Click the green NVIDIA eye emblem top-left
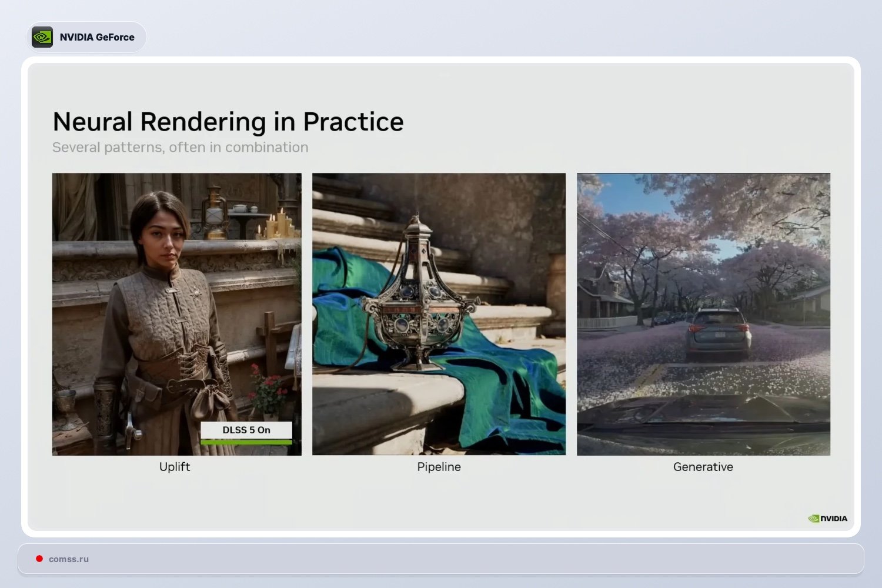The height and width of the screenshot is (588, 882). [42, 36]
